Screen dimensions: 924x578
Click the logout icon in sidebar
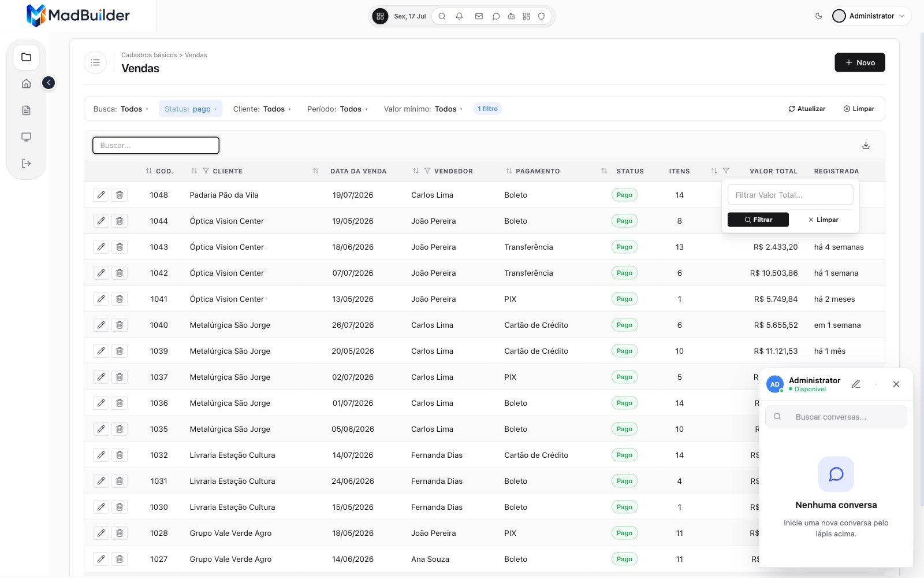[26, 164]
